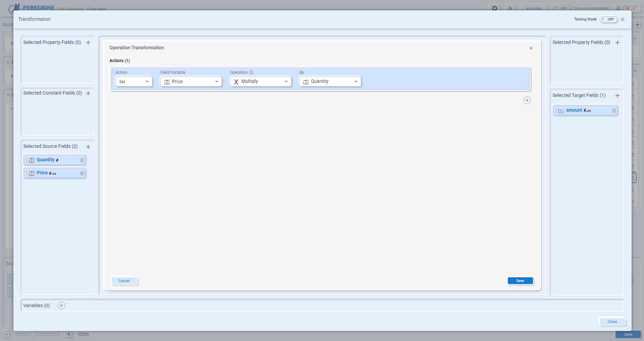Image resolution: width=644 pixels, height=341 pixels.
Task: Click Selected Target Fields (1) header
Action: point(579,95)
